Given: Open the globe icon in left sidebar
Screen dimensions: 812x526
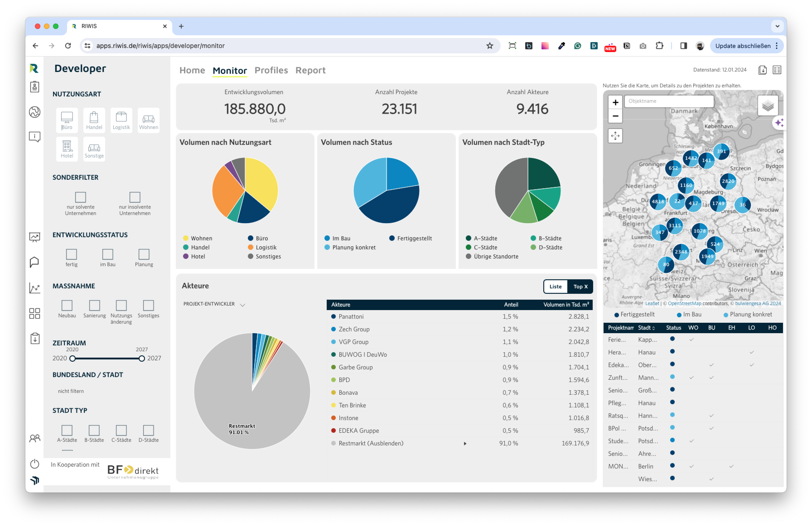Looking at the screenshot, I should point(34,112).
